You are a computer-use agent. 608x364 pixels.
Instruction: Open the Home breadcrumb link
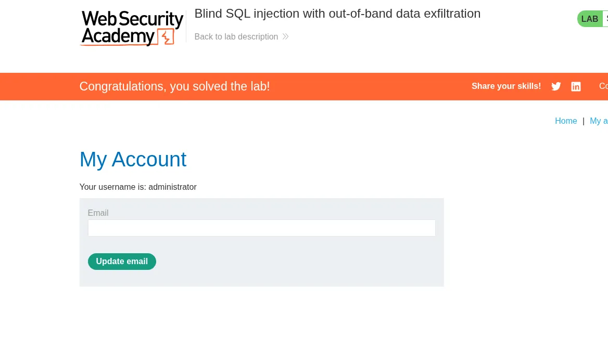(x=566, y=121)
